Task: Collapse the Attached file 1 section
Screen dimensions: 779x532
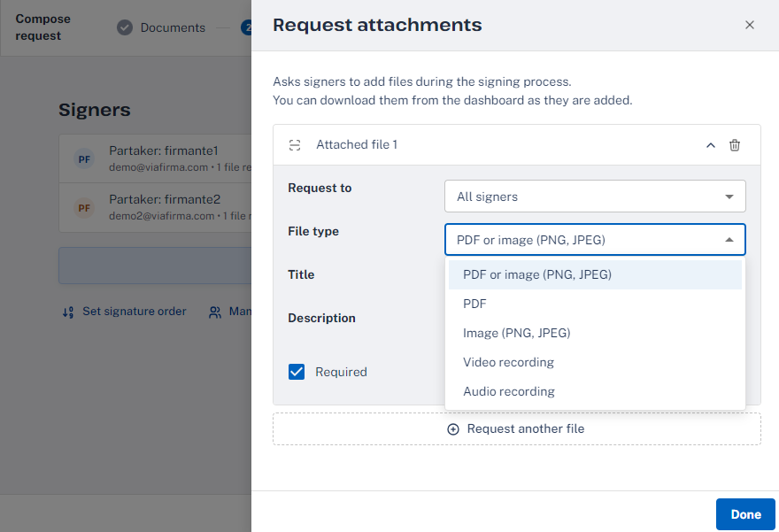Action: click(x=711, y=145)
